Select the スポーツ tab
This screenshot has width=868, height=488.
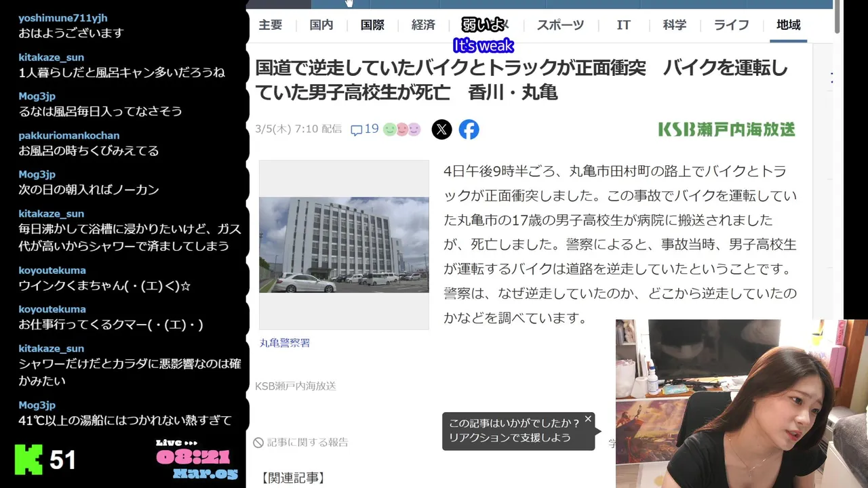(560, 25)
